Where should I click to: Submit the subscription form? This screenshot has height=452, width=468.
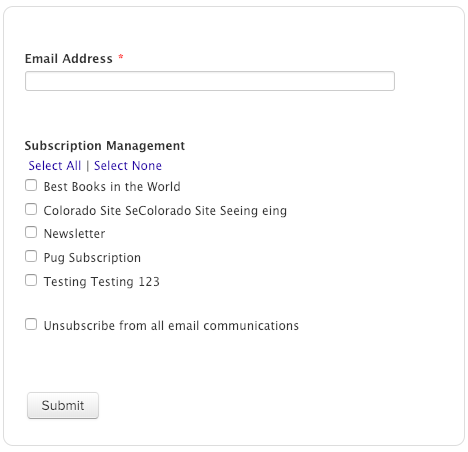coord(63,405)
